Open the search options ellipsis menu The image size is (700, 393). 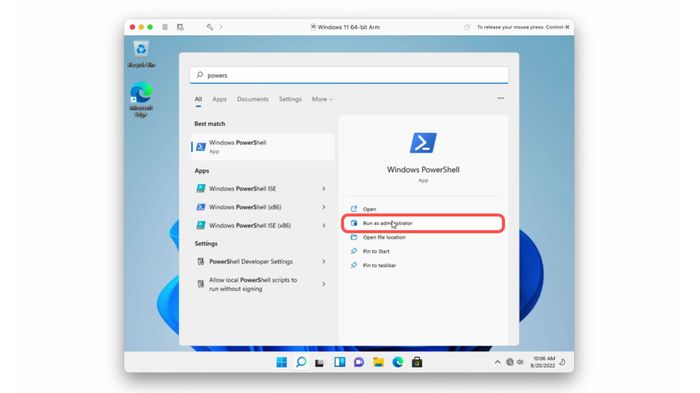(x=500, y=98)
